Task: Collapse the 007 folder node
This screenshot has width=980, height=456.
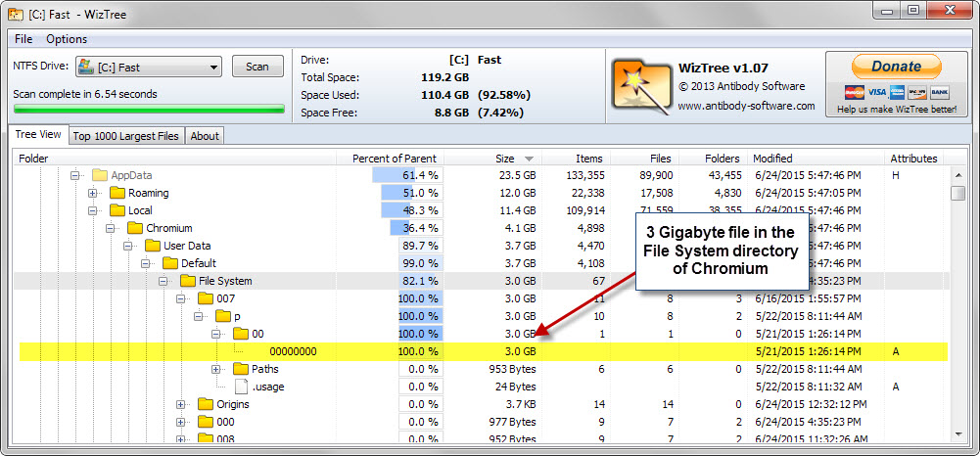Action: tap(180, 298)
